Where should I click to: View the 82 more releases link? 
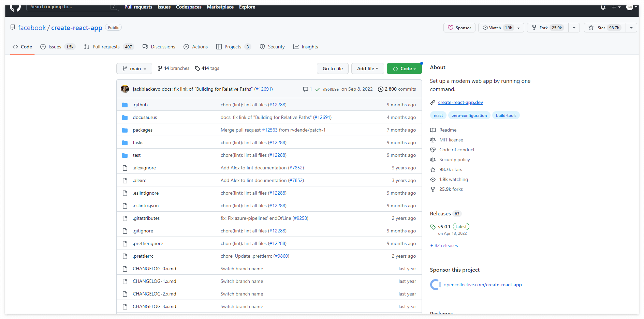click(444, 245)
